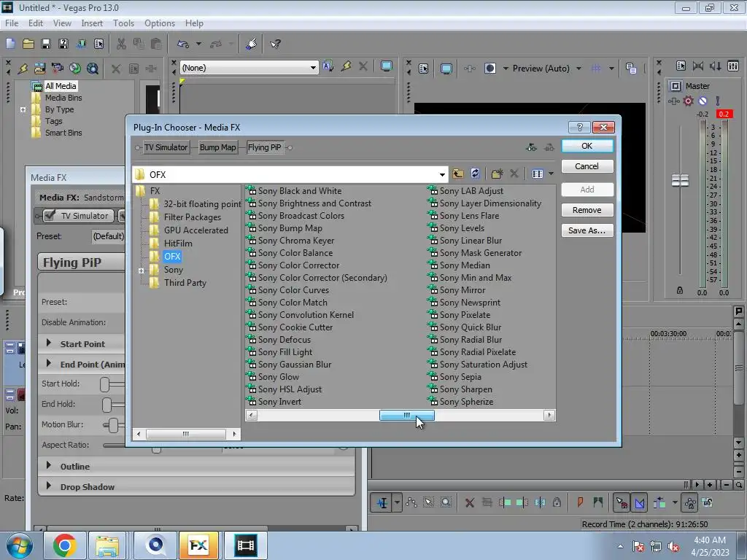The image size is (747, 560).
Task: Click OK in Plug-In Chooser
Action: click(587, 146)
